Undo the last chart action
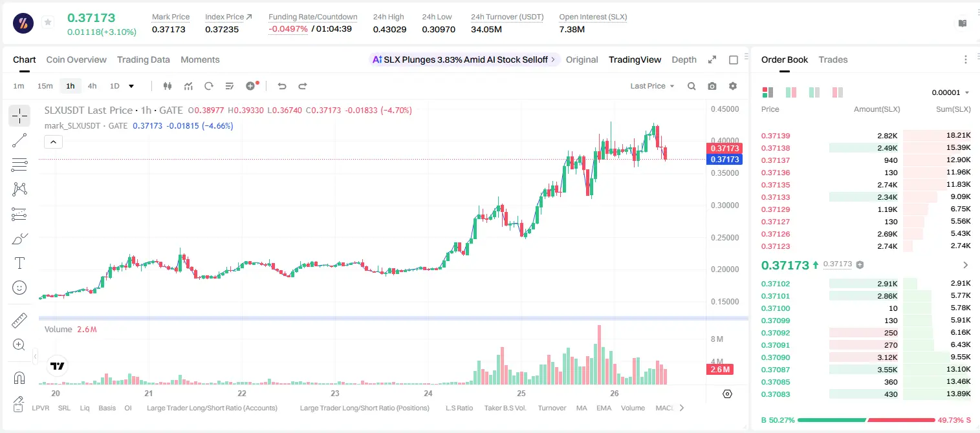This screenshot has height=433, width=980. pyautogui.click(x=281, y=86)
